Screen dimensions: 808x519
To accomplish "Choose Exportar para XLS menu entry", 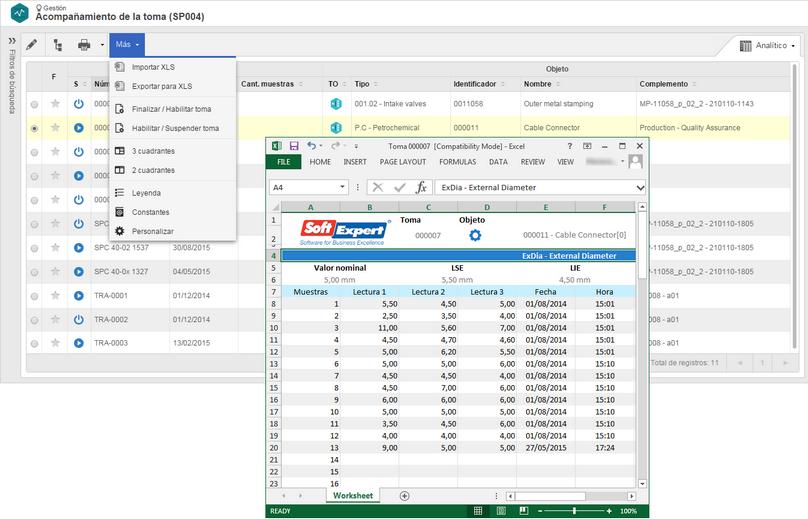I will click(x=162, y=86).
